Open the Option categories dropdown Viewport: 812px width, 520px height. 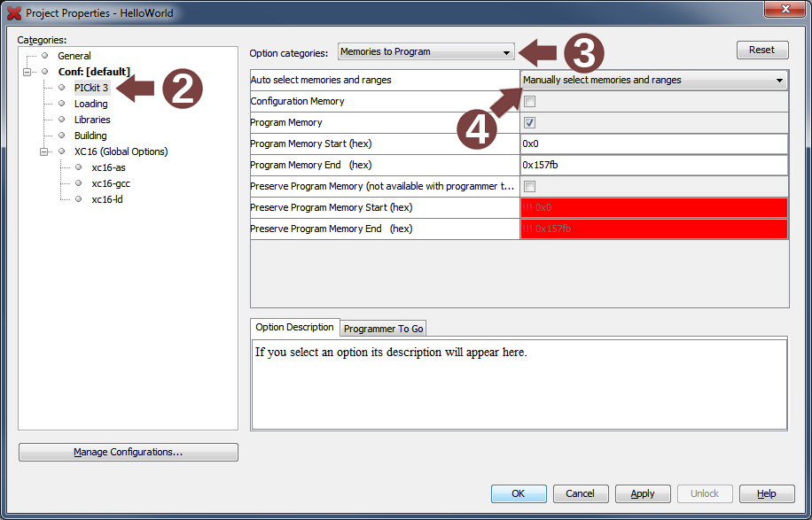click(426, 52)
